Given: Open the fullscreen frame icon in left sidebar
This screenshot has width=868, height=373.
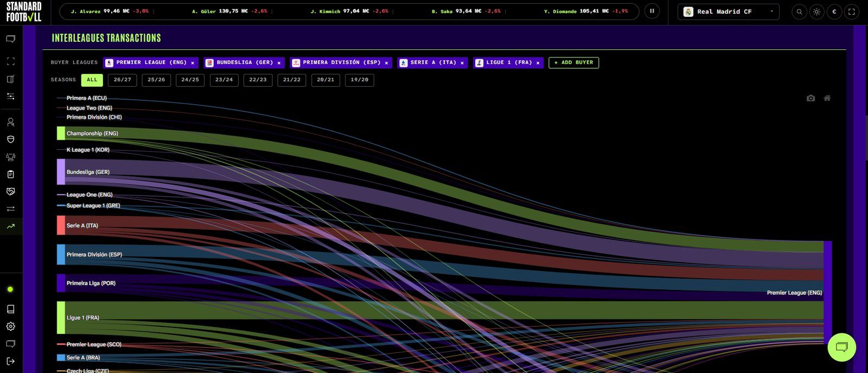Looking at the screenshot, I should (11, 61).
